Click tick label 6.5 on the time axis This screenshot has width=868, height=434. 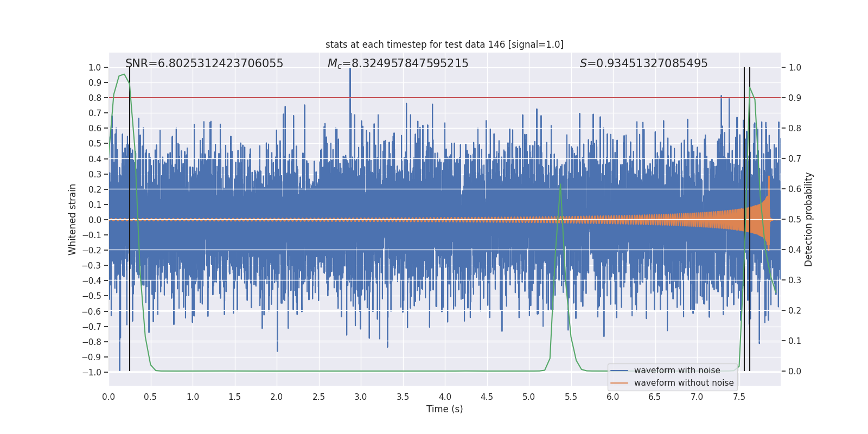pos(655,397)
